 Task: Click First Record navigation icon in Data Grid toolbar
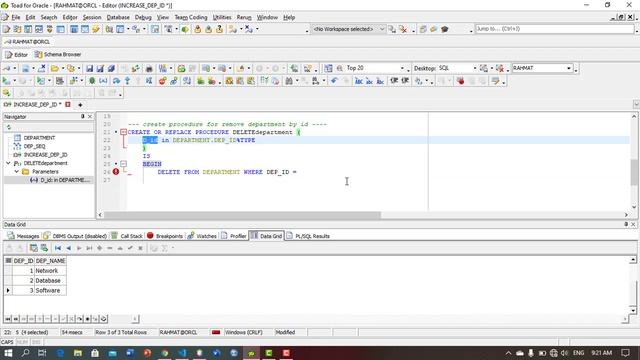pyautogui.click(x=58, y=248)
